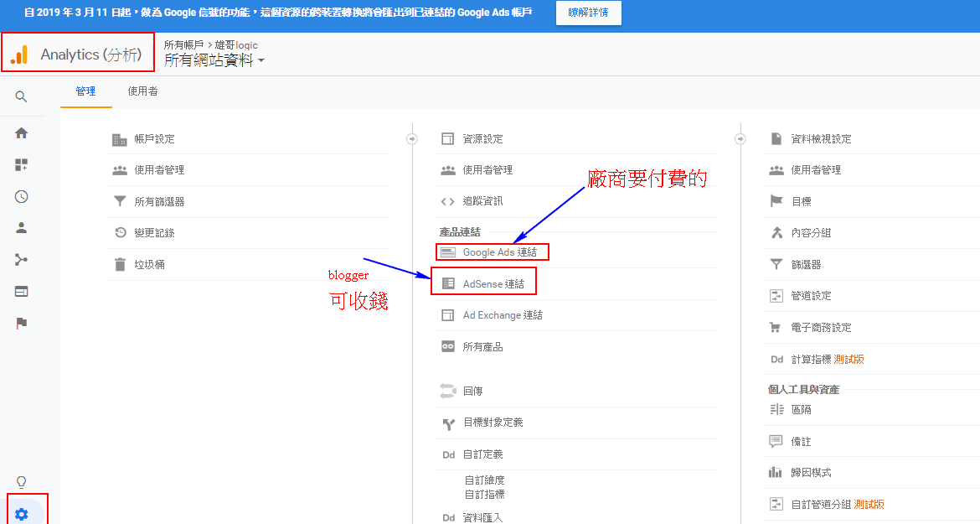980x524 pixels.
Task: Click the 歸因模式 bar chart icon
Action: 776,472
